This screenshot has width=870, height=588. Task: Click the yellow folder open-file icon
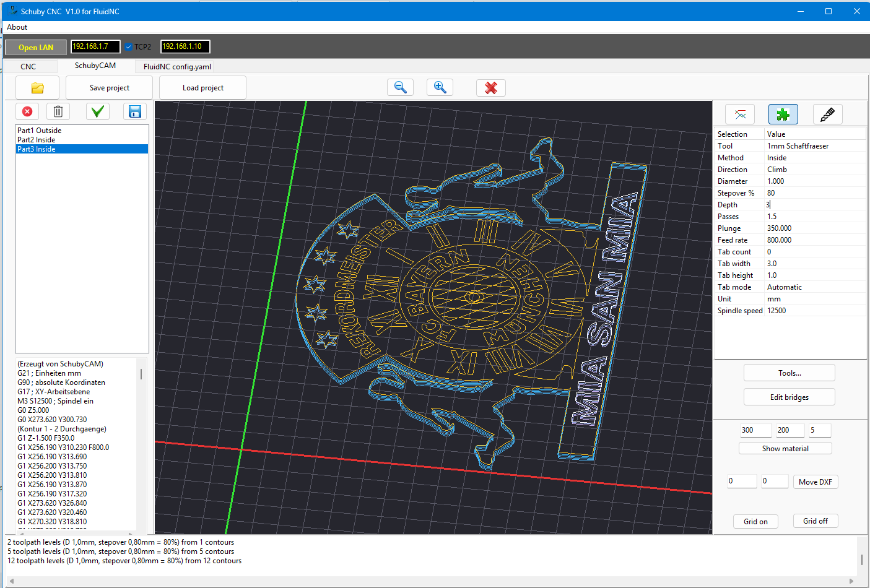coord(38,88)
